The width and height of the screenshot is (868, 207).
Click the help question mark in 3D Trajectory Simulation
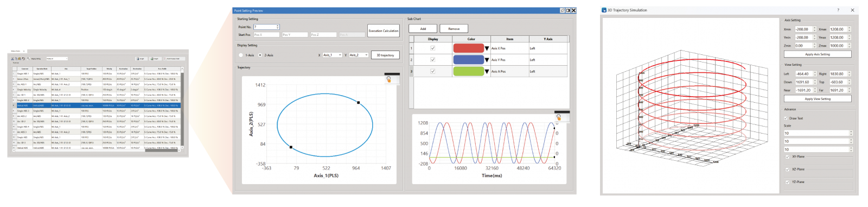pyautogui.click(x=838, y=10)
